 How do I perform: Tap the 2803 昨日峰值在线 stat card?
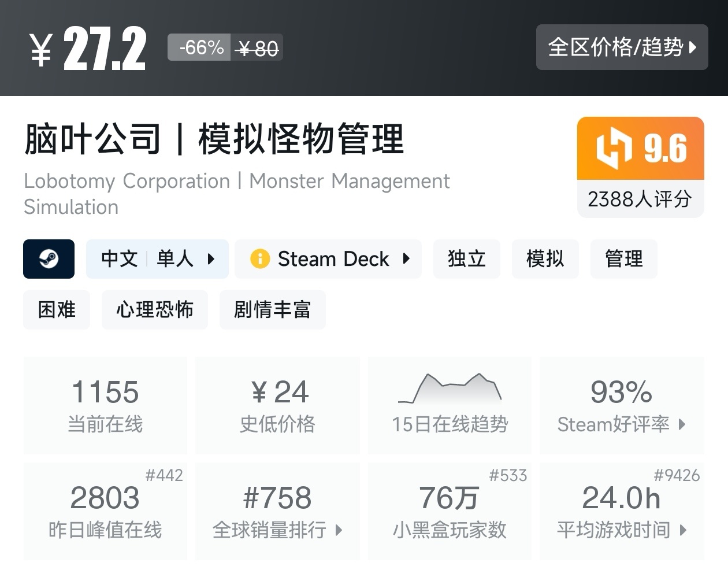(105, 511)
